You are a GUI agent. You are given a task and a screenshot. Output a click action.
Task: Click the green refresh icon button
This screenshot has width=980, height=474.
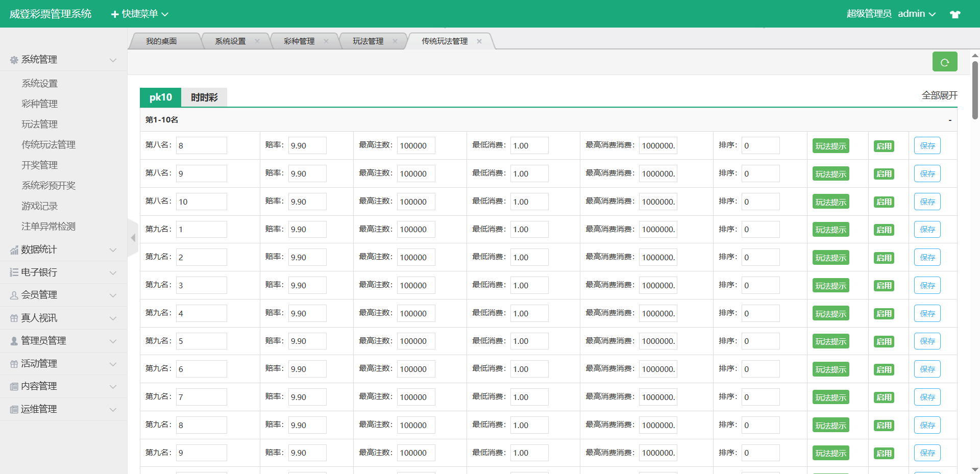point(944,62)
